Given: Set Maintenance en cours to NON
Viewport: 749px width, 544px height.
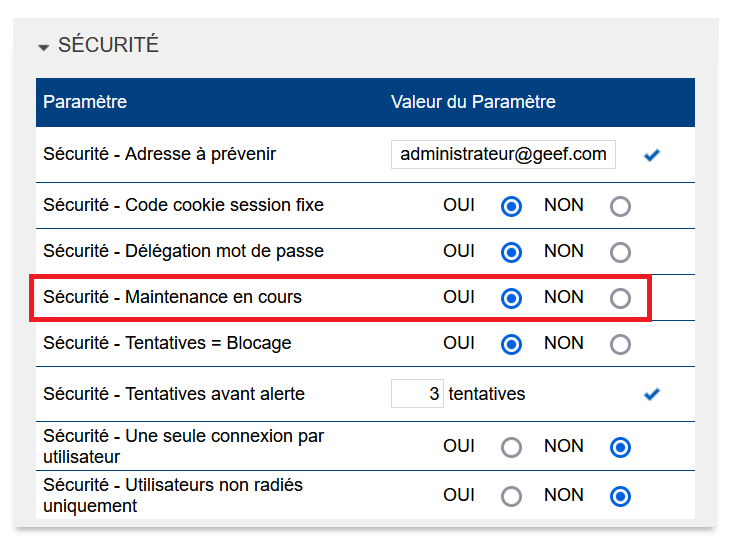Looking at the screenshot, I should click(620, 298).
